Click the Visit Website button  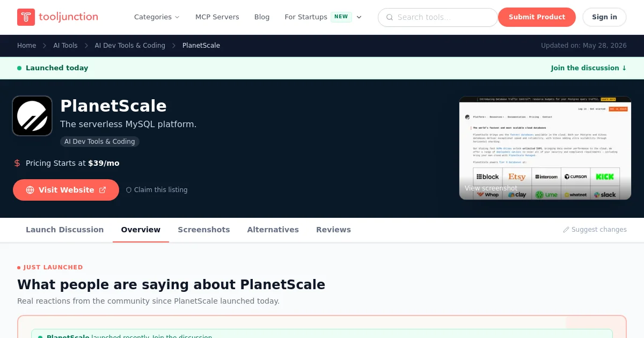(66, 190)
